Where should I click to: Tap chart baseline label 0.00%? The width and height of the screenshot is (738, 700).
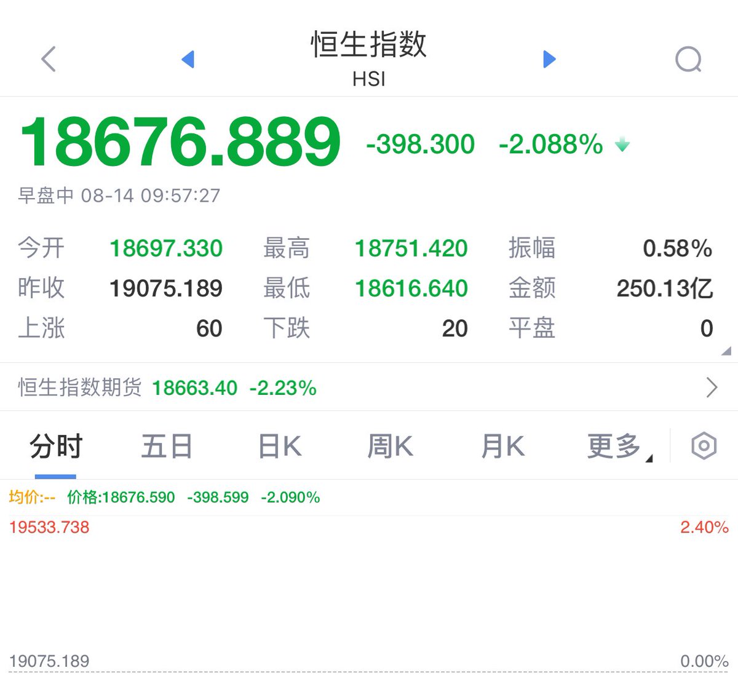point(704,661)
